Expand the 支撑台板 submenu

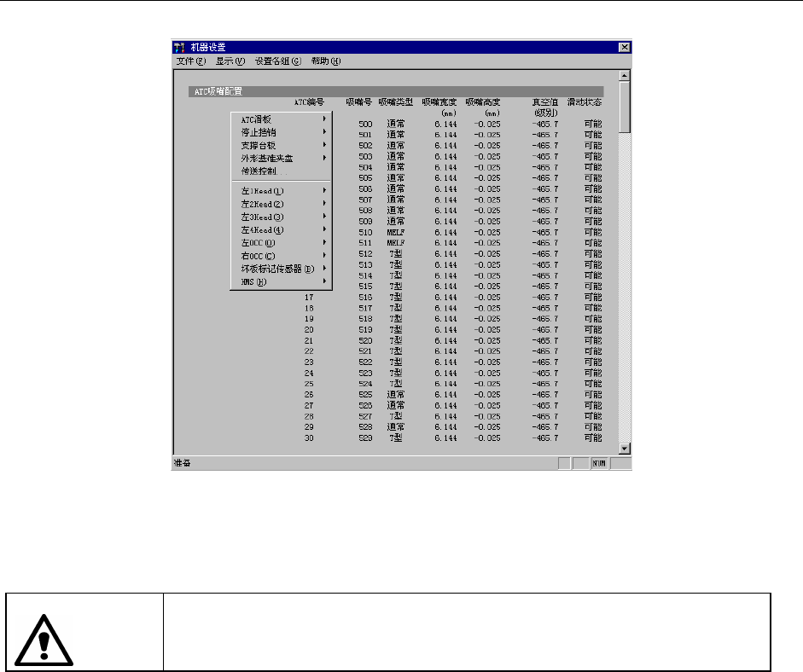(281, 145)
